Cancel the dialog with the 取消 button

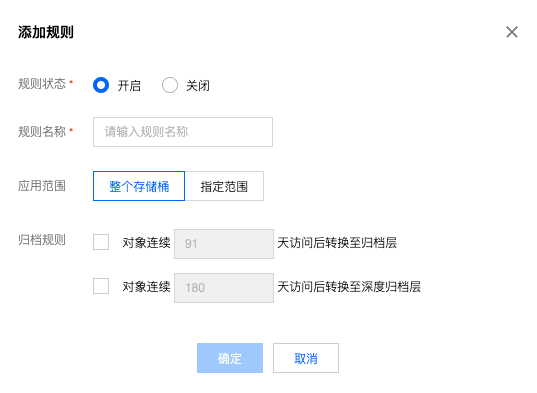(x=306, y=358)
